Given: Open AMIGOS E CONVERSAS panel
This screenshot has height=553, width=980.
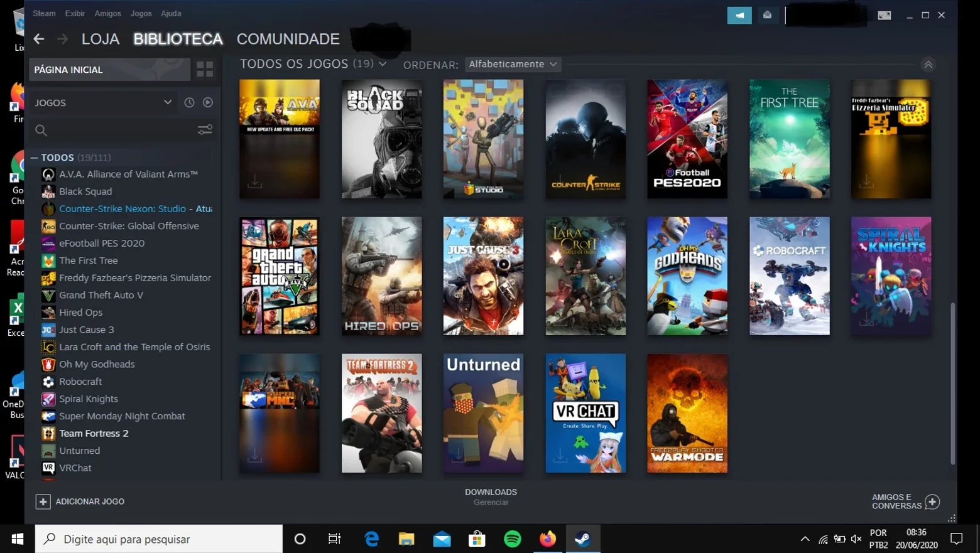Looking at the screenshot, I should (x=905, y=502).
